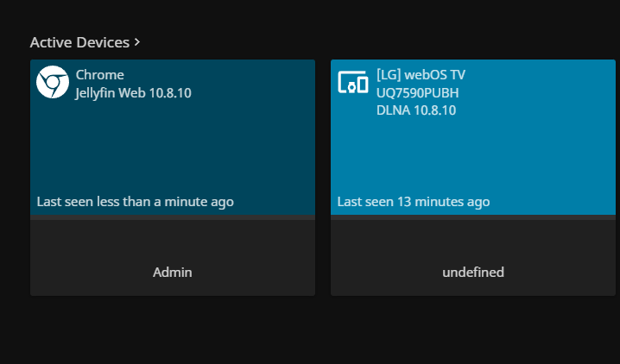Click the Jellyfin Web 10.8.10 client label

point(134,92)
